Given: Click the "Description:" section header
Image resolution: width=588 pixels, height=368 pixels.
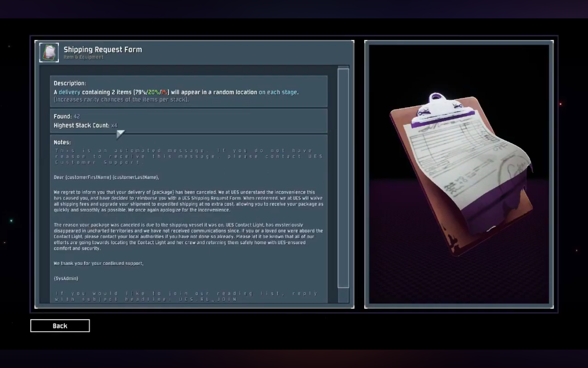Looking at the screenshot, I should tap(70, 83).
